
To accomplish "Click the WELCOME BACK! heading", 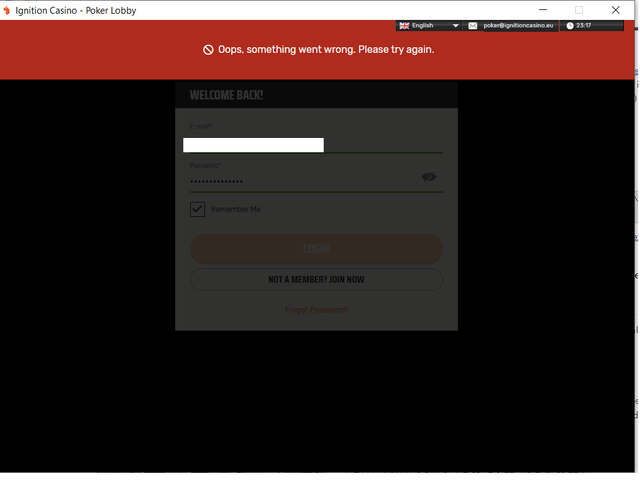I will click(227, 95).
